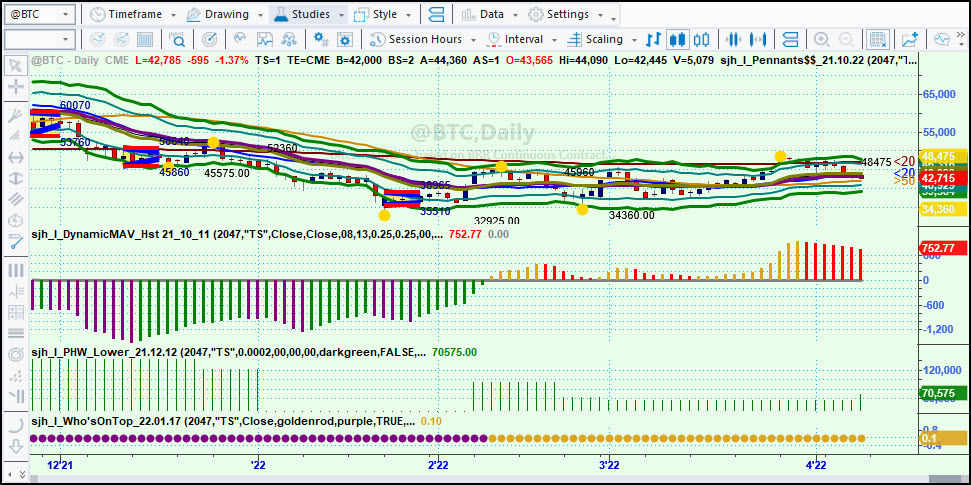Click the grid selection delete icon
The width and height of the screenshot is (971, 485).
tap(876, 40)
